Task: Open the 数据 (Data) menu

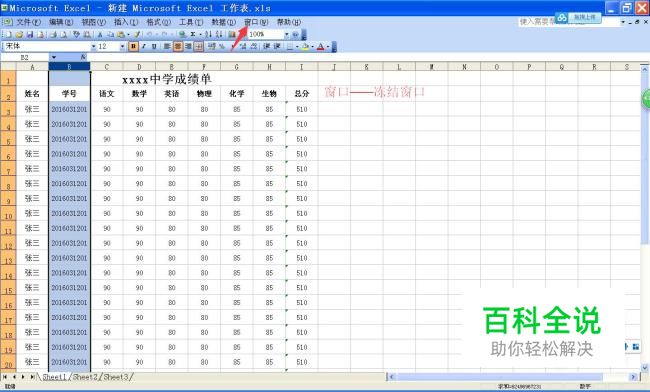Action: click(223, 22)
